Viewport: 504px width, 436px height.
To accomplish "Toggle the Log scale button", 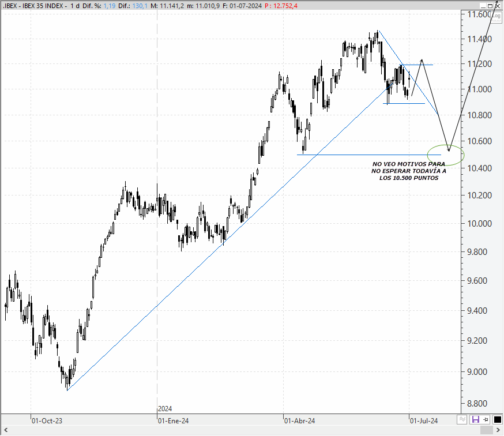I will tap(497, 17).
